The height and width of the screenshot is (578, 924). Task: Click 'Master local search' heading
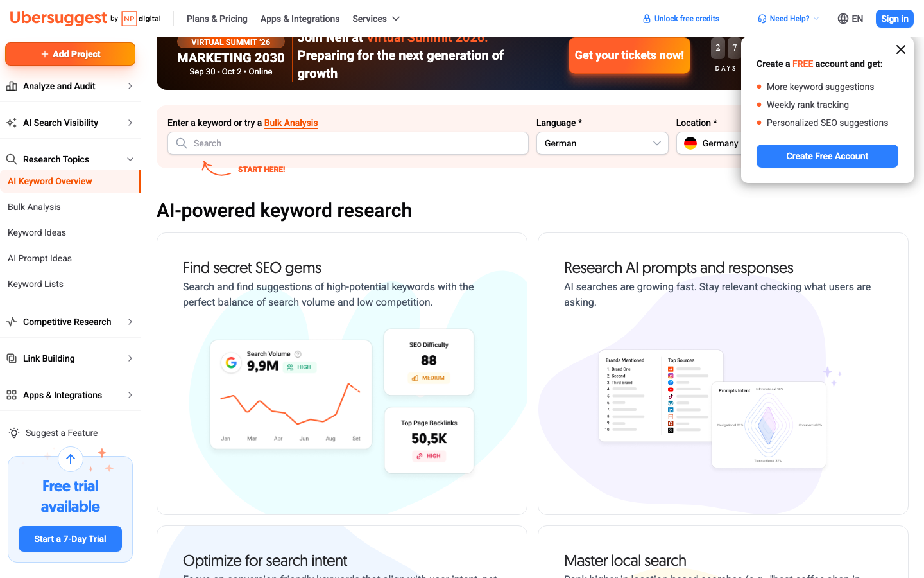click(625, 561)
